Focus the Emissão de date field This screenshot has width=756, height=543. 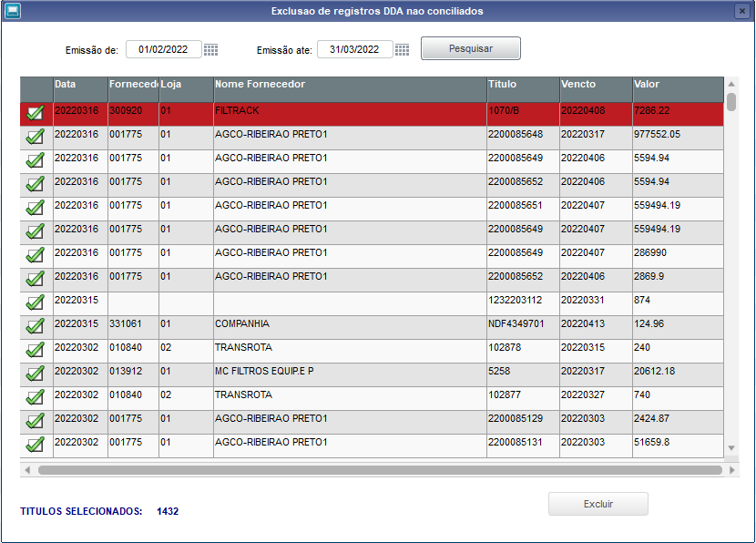click(x=163, y=49)
